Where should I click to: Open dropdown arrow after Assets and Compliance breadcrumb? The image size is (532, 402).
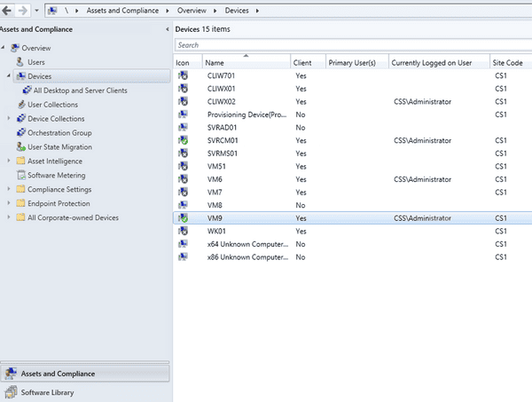pyautogui.click(x=168, y=11)
